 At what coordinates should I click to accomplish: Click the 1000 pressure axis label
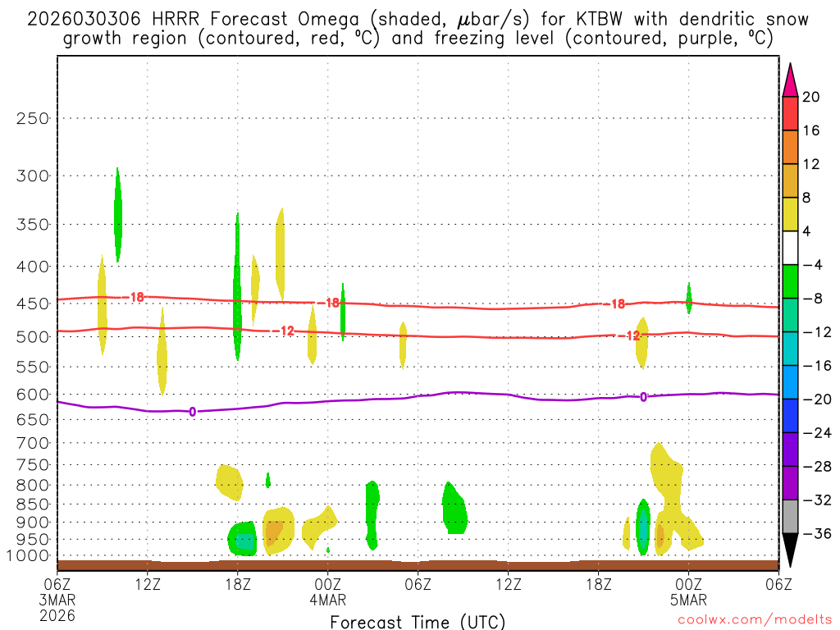[29, 556]
